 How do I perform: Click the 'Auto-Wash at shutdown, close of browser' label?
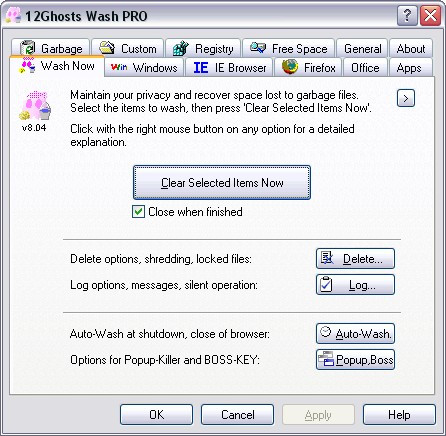click(x=170, y=334)
